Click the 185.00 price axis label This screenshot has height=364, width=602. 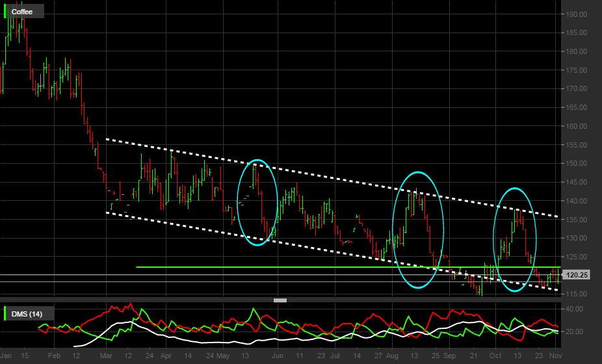tap(576, 32)
